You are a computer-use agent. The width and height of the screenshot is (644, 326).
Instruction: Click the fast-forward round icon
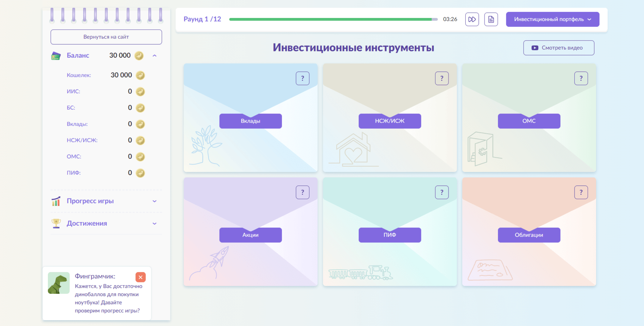pos(472,19)
